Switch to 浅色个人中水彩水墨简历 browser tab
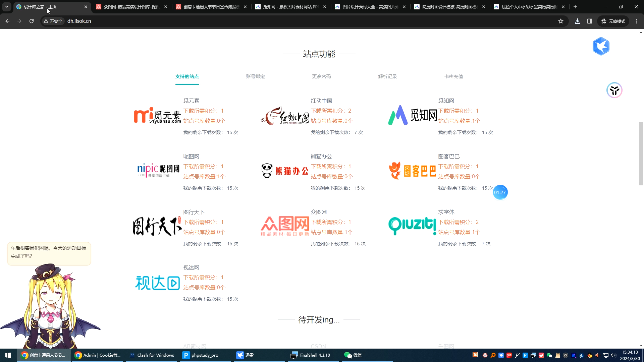Viewport: 644px width, 362px height. point(529,7)
